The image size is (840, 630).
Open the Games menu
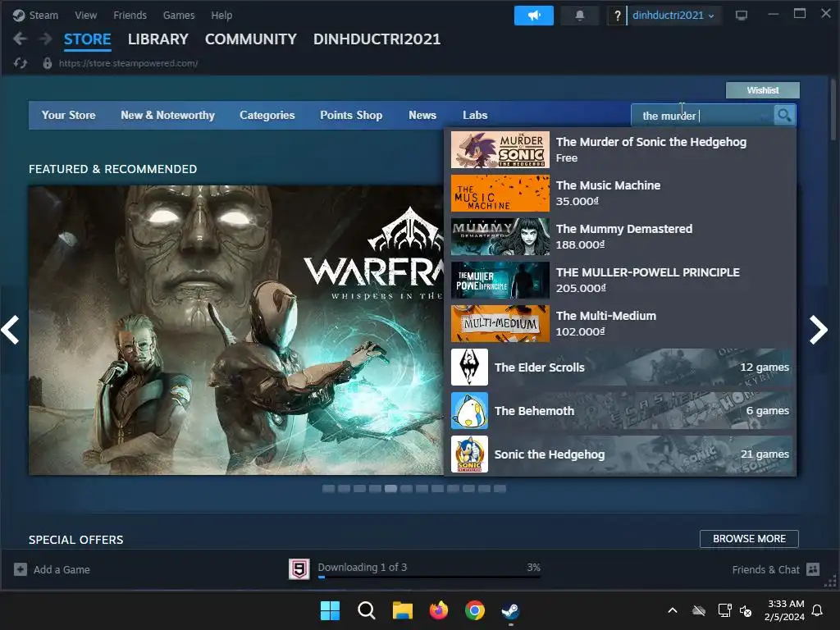[x=179, y=16]
